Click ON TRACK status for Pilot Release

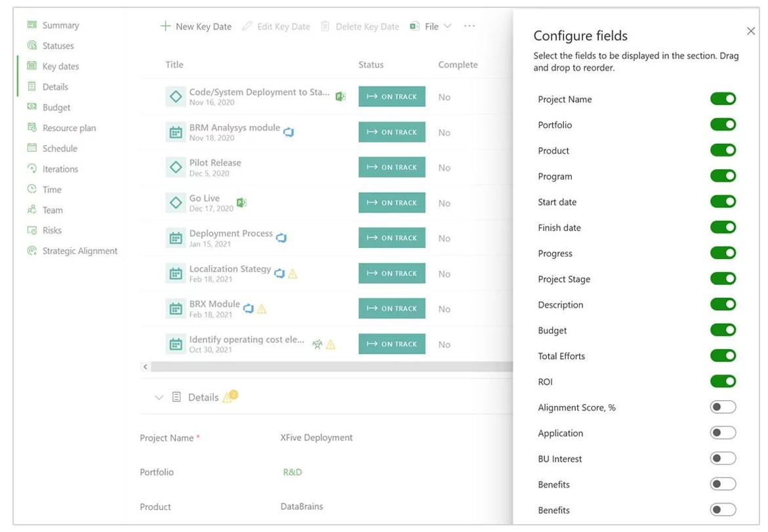(392, 167)
